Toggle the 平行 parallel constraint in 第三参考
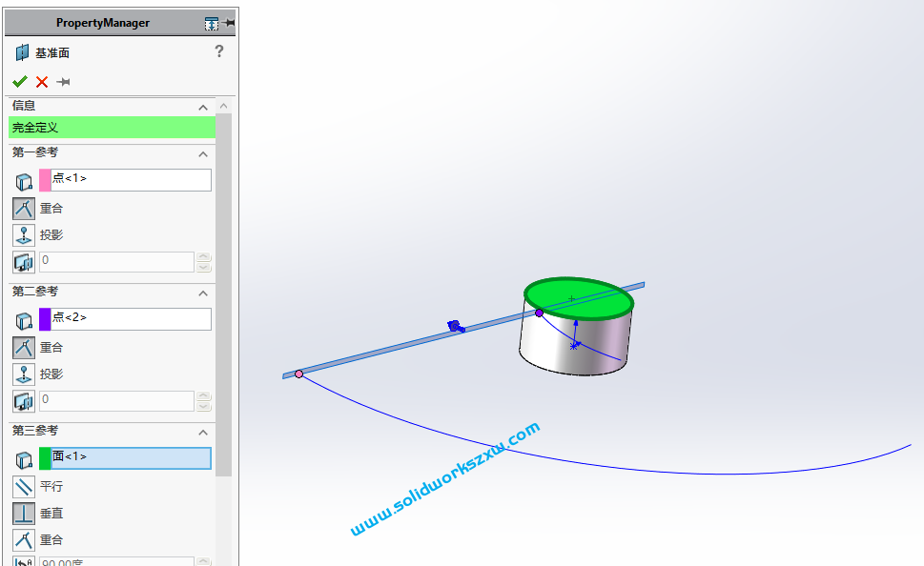 [23, 486]
